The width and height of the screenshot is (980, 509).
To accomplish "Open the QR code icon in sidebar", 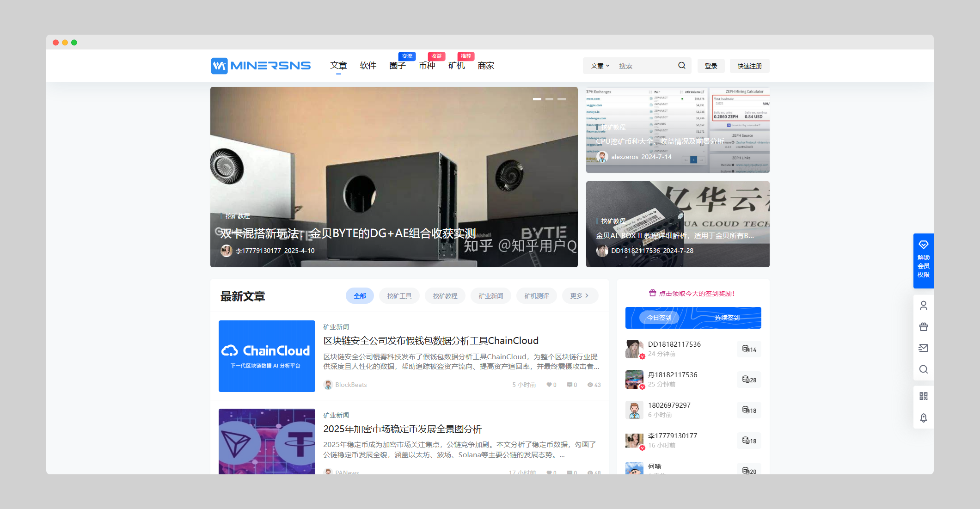I will click(x=924, y=396).
